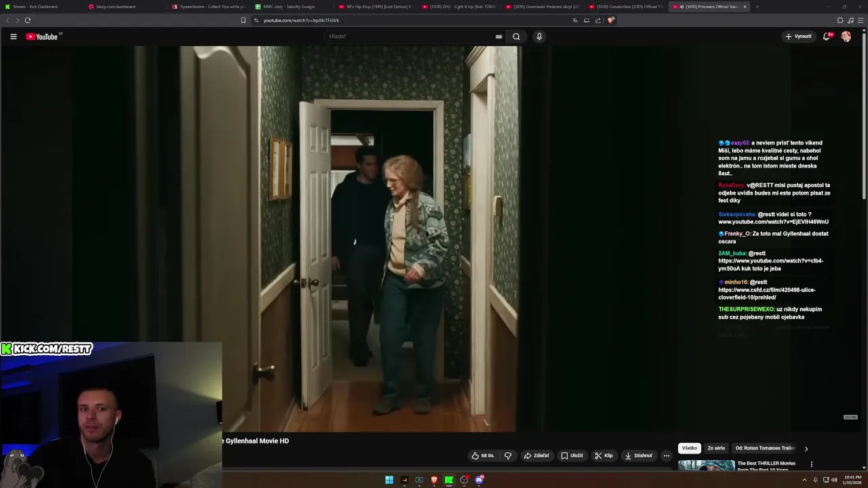Select the Zo série filter chip
The width and height of the screenshot is (868, 488).
click(x=716, y=448)
